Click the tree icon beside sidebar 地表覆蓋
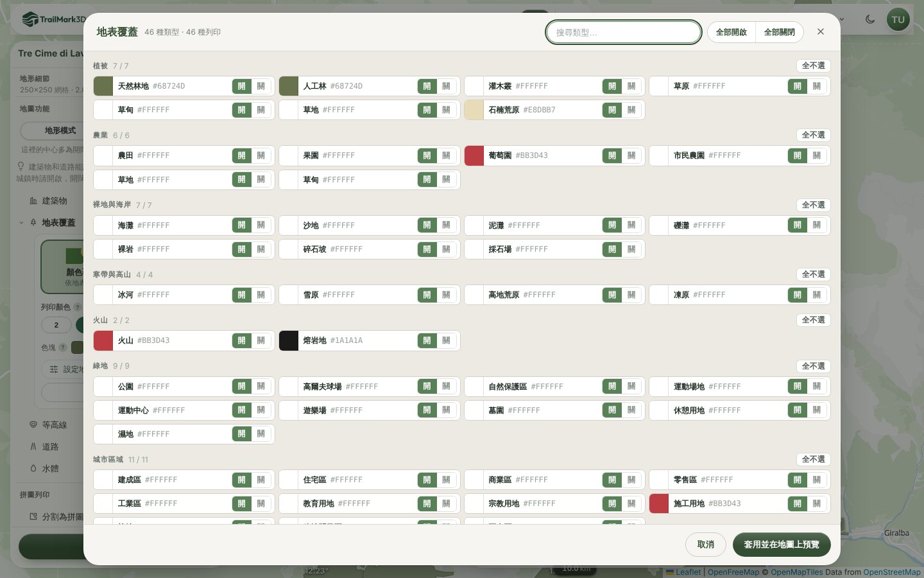The width and height of the screenshot is (924, 578). pyautogui.click(x=33, y=222)
